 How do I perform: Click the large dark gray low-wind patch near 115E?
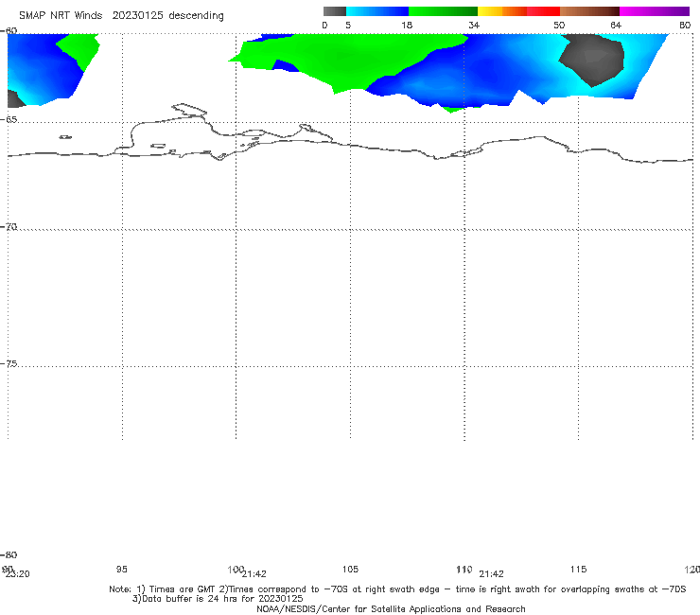[591, 59]
